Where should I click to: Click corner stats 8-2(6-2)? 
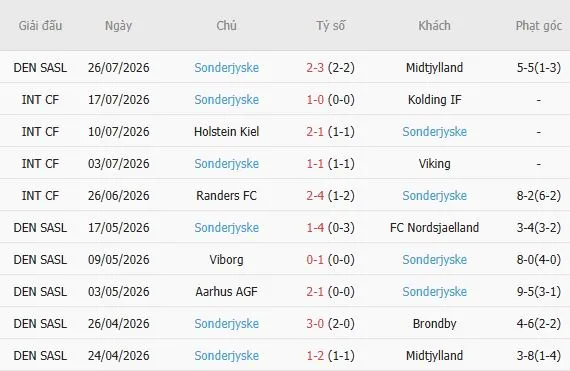539,195
